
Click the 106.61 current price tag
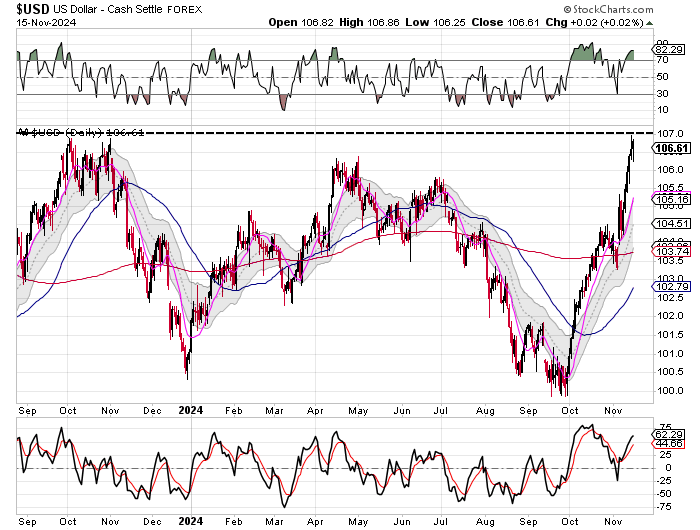point(671,148)
